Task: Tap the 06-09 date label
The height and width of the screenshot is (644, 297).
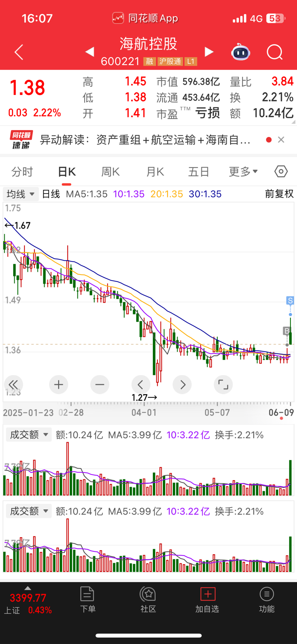Action: coord(281,413)
